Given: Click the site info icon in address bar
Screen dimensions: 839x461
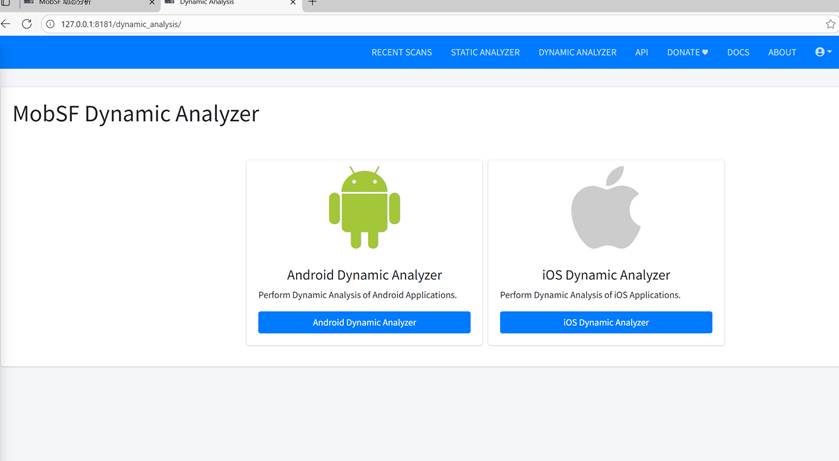Looking at the screenshot, I should click(x=50, y=24).
